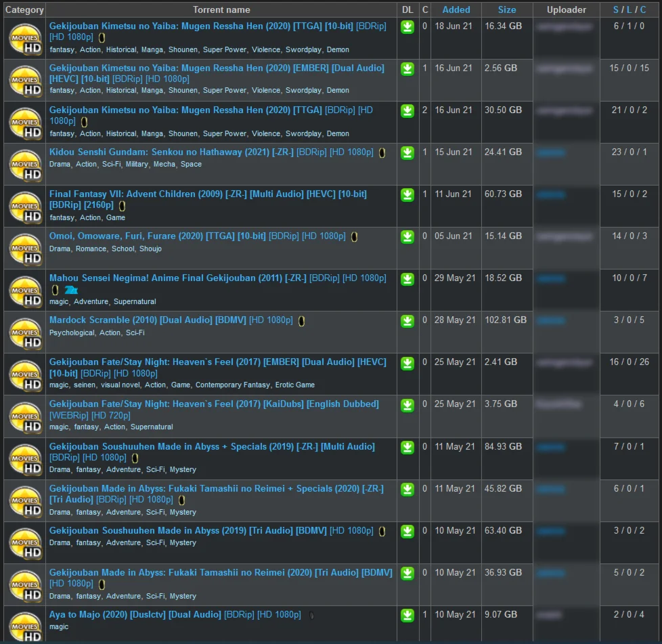Open uploader profile for Mardock Scramble row

tap(550, 320)
